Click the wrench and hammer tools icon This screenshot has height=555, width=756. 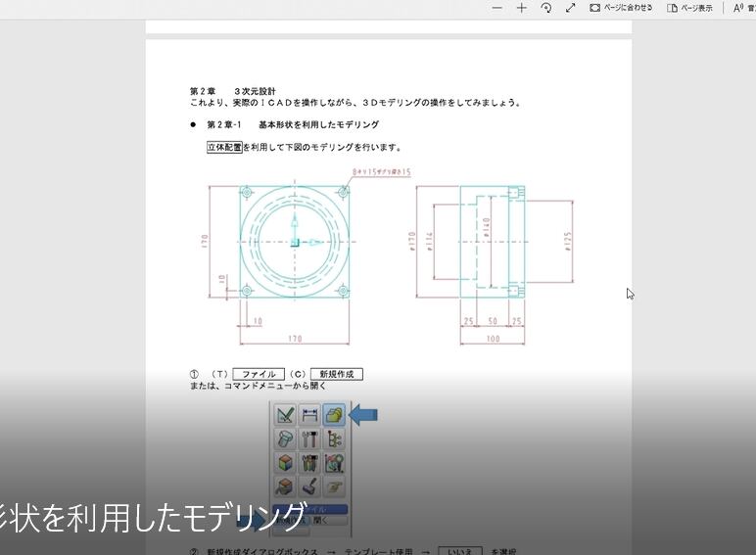click(309, 439)
